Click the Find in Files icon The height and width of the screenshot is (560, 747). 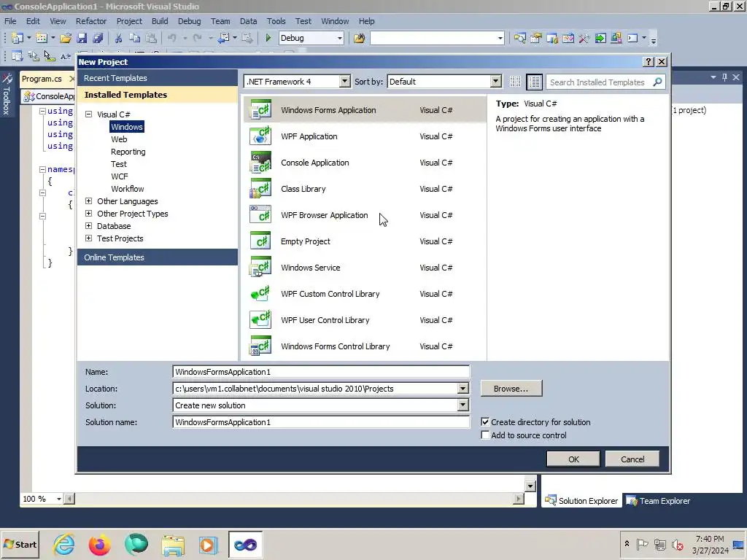point(359,38)
